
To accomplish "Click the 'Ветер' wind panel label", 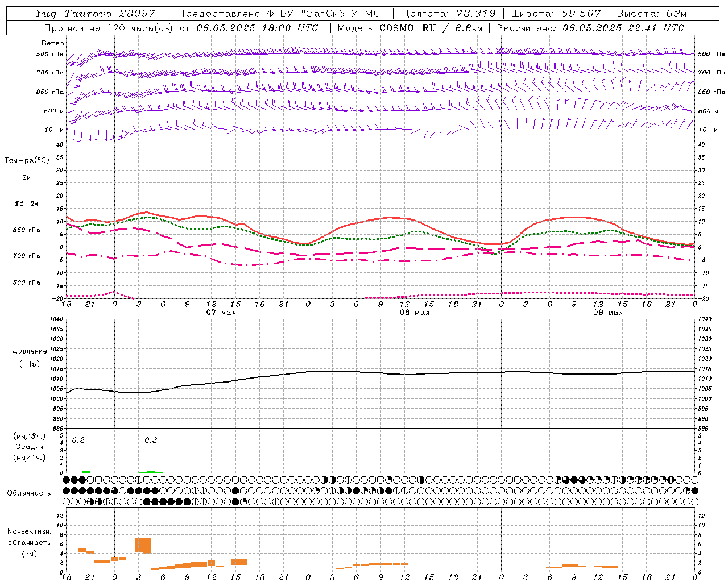I will [53, 43].
